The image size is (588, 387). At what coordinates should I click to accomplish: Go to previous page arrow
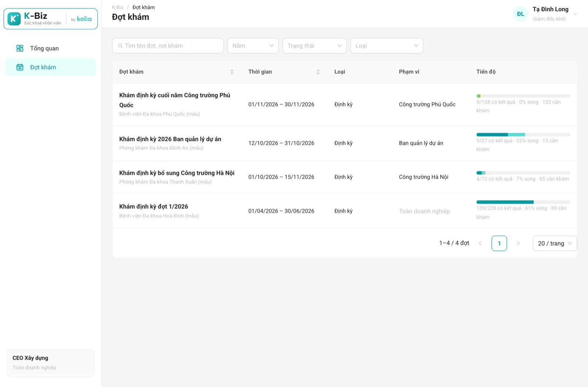[480, 243]
